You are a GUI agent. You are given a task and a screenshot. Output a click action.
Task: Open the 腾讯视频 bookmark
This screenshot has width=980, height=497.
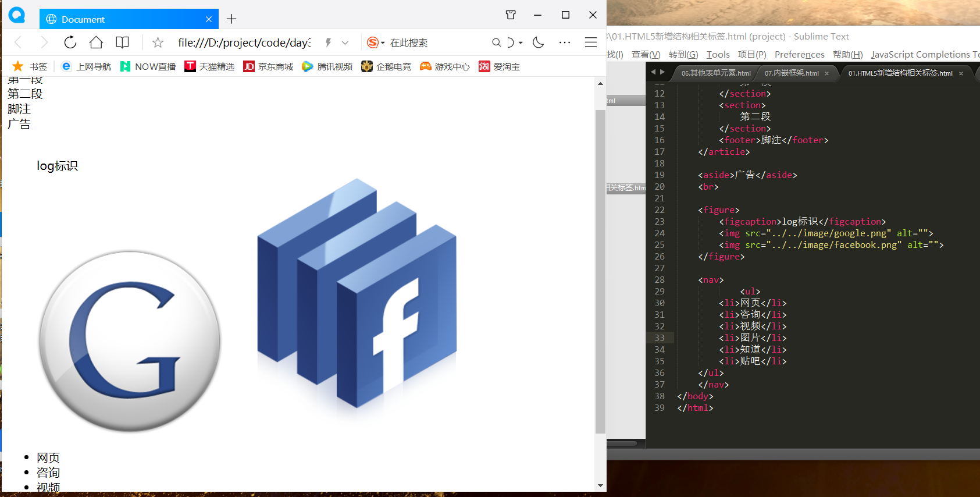[327, 66]
